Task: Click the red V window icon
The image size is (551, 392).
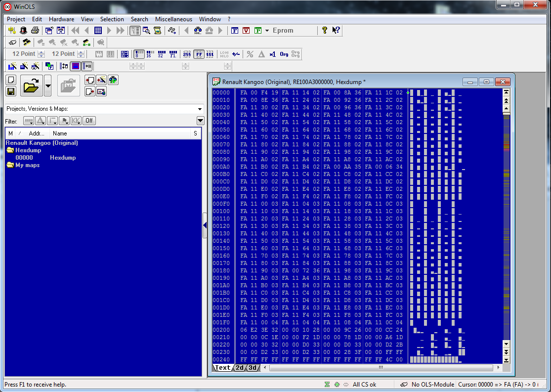Action: tap(246, 31)
